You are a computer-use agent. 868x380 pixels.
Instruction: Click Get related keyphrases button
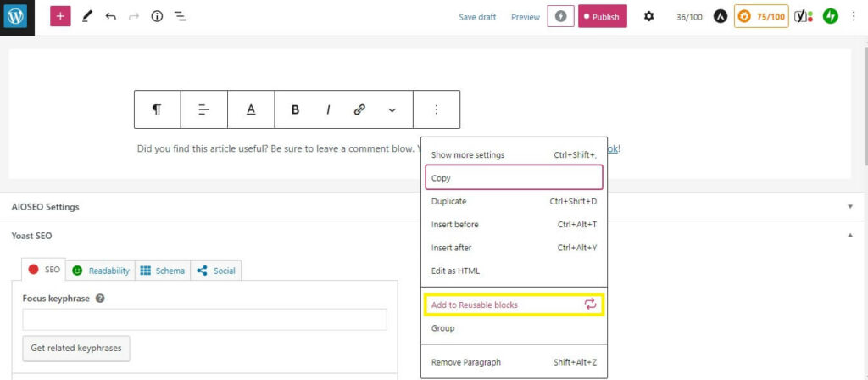click(75, 348)
